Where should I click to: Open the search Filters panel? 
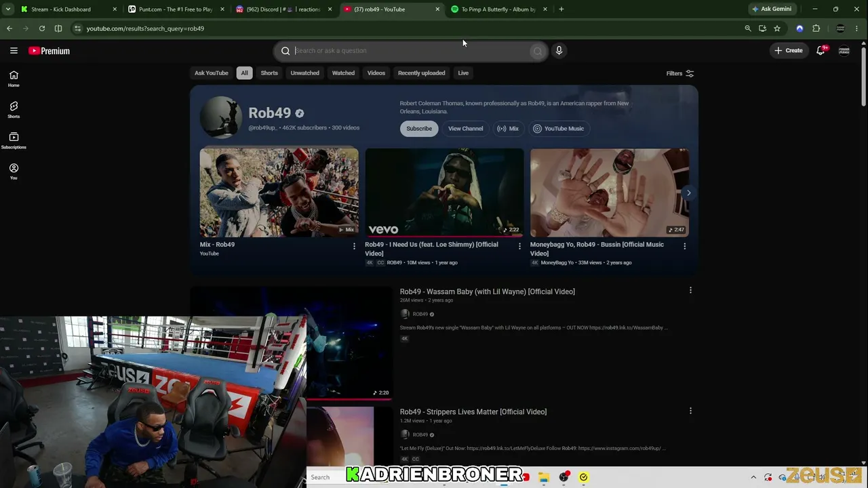tap(680, 73)
